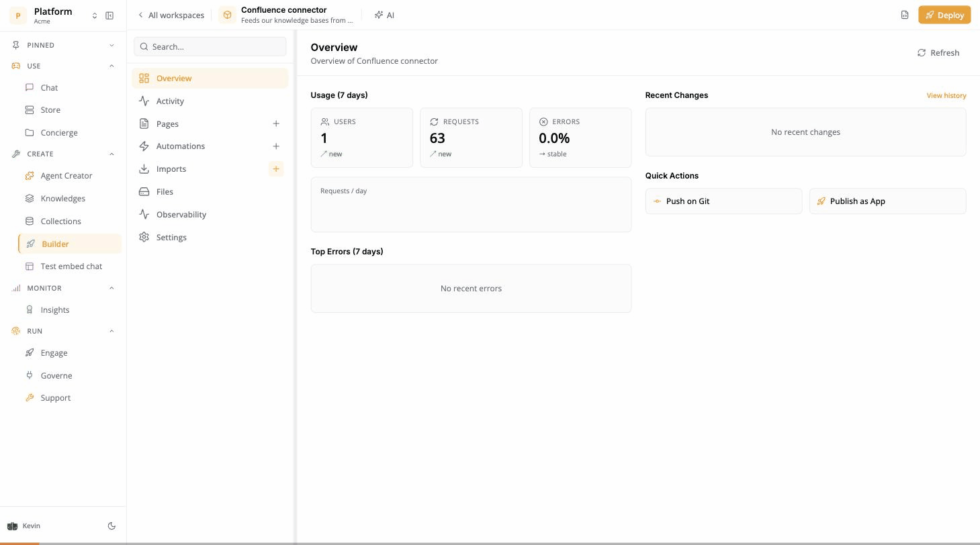The image size is (980, 545).
Task: Open the ERRORS usage card
Action: click(580, 138)
